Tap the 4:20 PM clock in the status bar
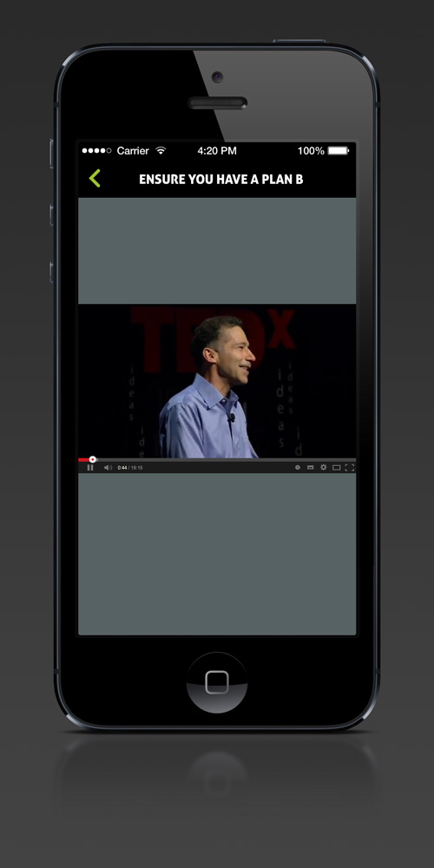 (217, 150)
